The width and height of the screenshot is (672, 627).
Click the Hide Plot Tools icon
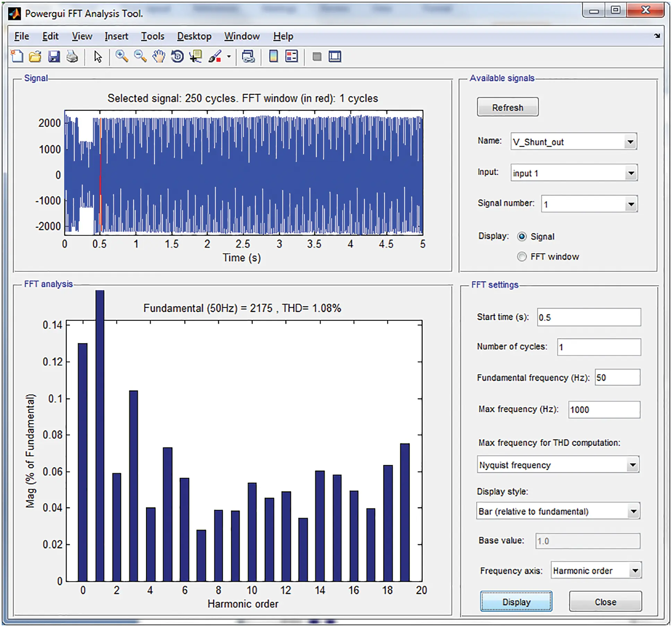(x=317, y=57)
